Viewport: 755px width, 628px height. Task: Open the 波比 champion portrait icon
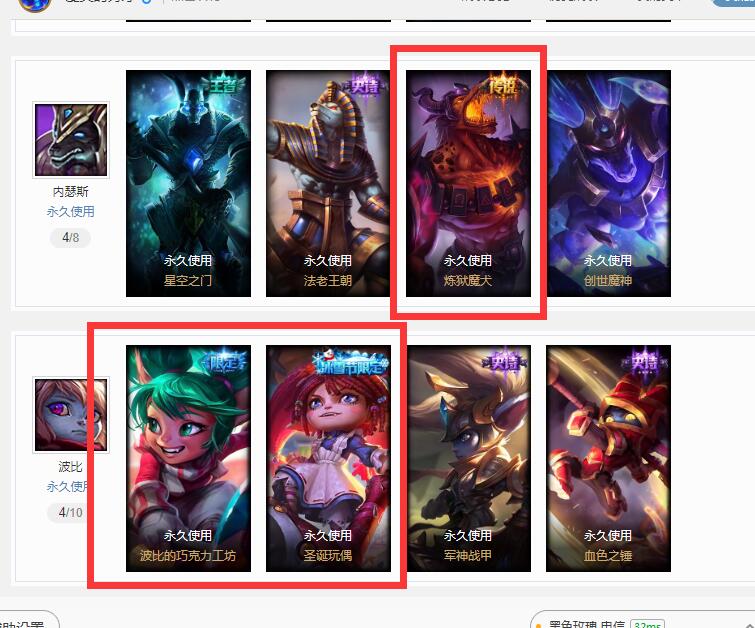71,415
